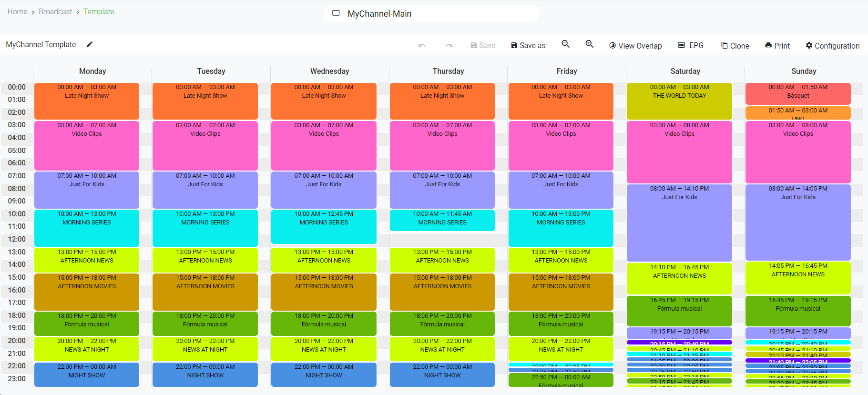This screenshot has width=868, height=395.
Task: Click the redo arrow icon
Action: click(x=449, y=46)
